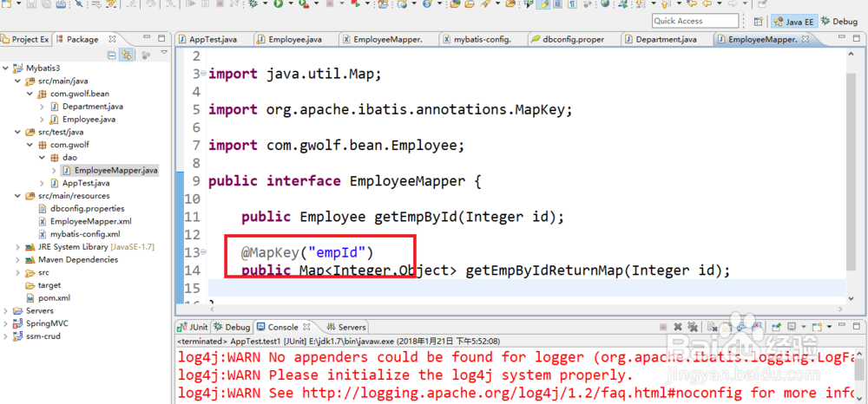This screenshot has height=404, width=868.
Task: Open the Display Selected Console dropdown
Action: coord(804,327)
